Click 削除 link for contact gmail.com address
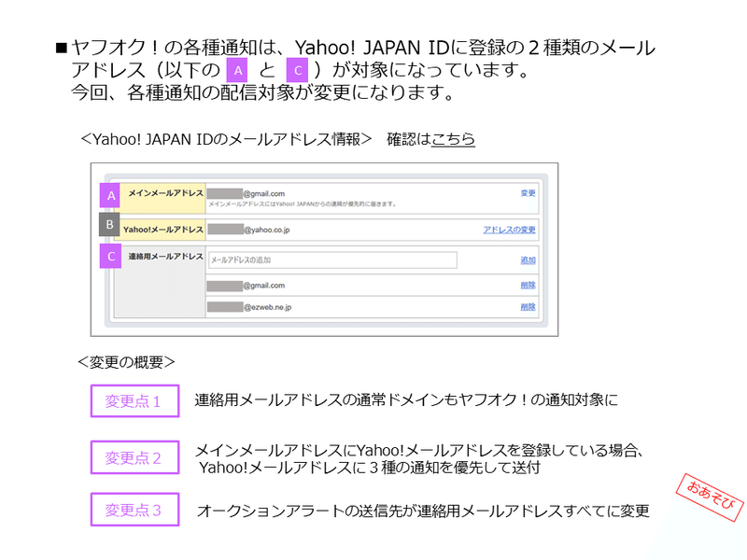Image resolution: width=747 pixels, height=560 pixels. 528,285
